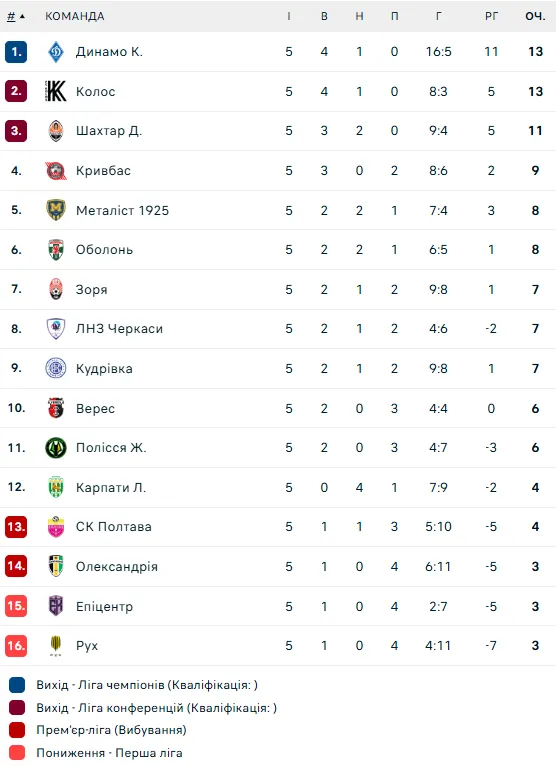The width and height of the screenshot is (556, 766).
Task: Open the Зоря team link
Action: pos(91,289)
